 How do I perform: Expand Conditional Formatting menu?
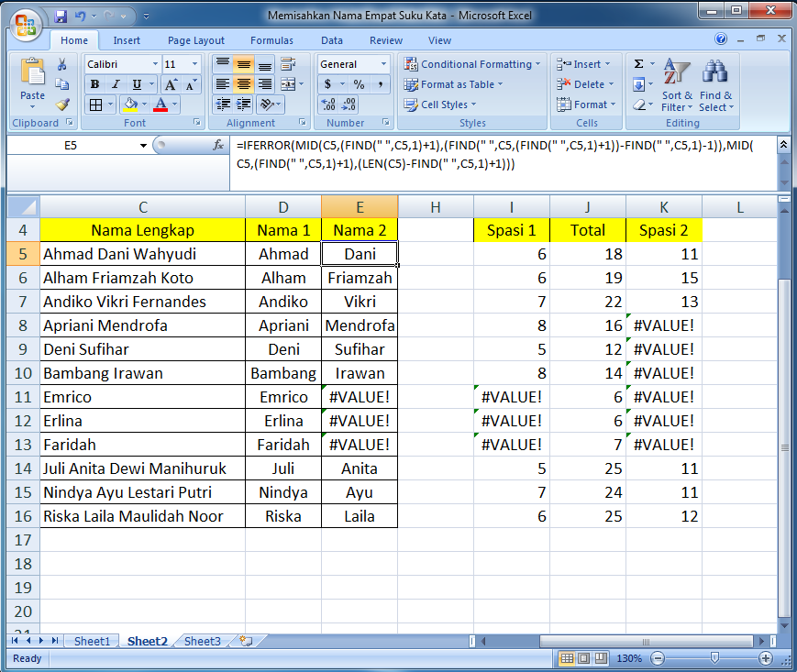pos(472,64)
